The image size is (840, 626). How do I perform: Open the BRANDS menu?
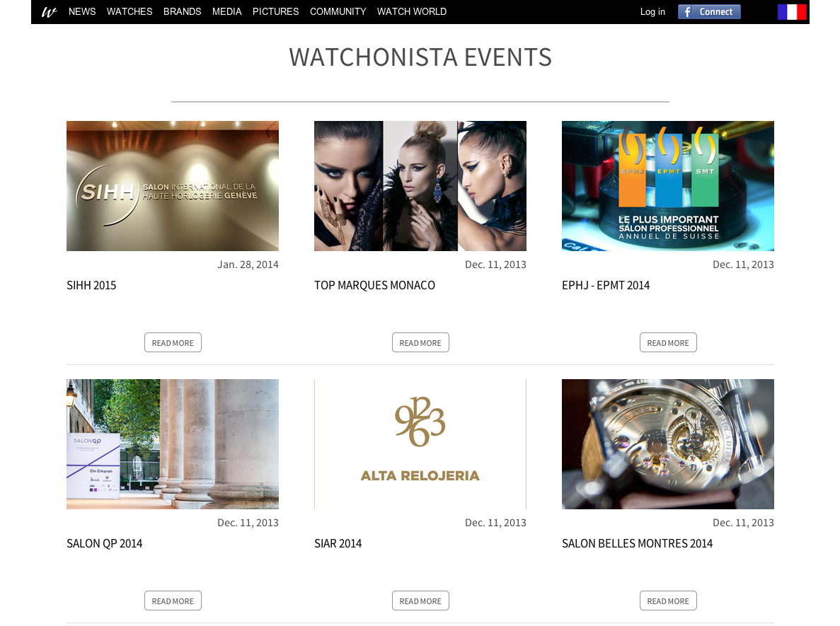click(182, 12)
